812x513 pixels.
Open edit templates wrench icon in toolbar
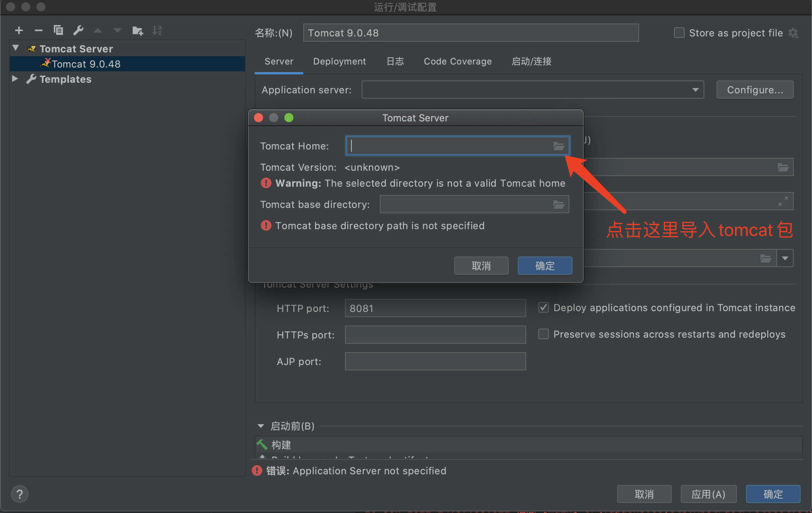tap(78, 30)
